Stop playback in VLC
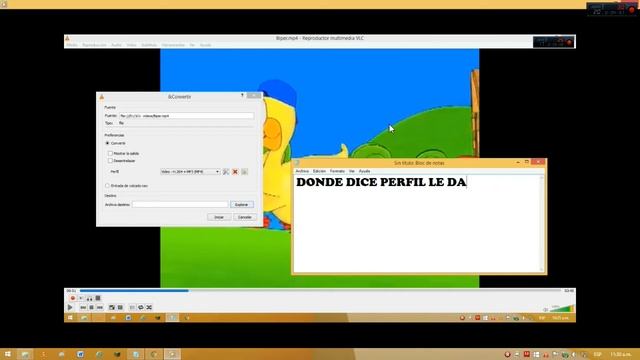640x360 pixels. point(91,307)
